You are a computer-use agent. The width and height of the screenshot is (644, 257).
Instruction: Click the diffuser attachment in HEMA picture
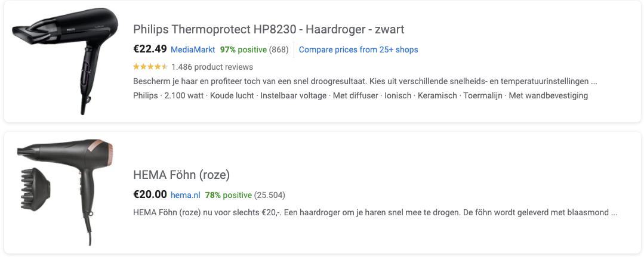36,189
